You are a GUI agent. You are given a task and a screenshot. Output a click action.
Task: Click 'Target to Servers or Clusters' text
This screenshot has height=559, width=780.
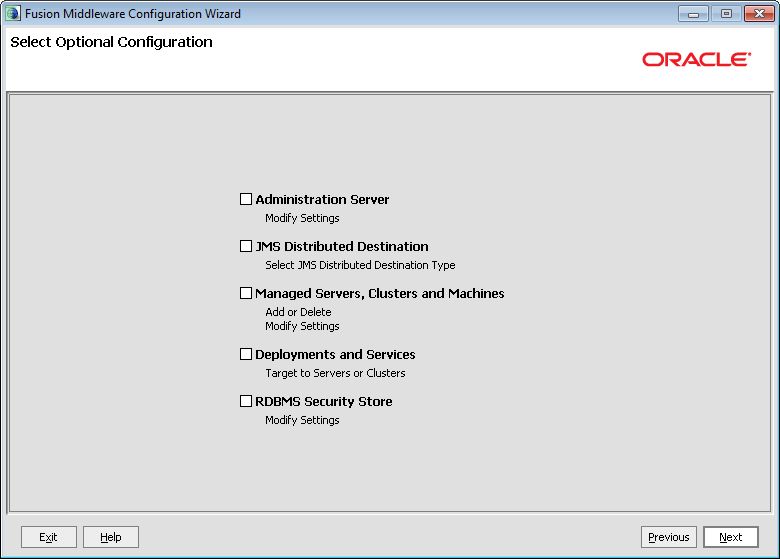[x=335, y=373]
